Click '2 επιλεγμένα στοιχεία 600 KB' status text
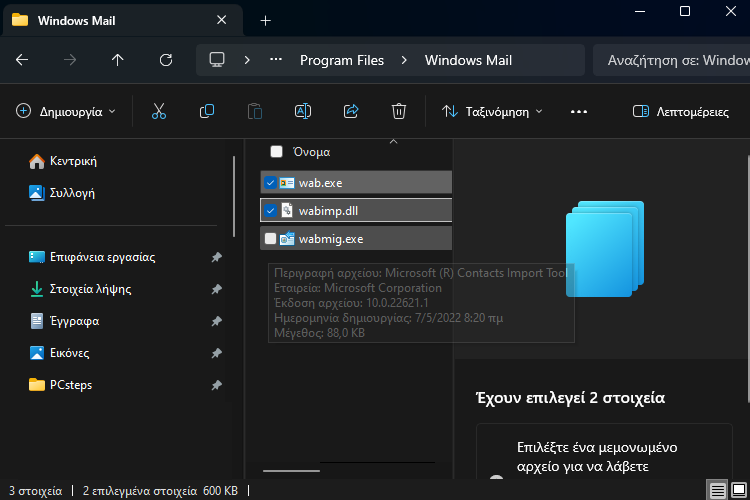Image resolution: width=750 pixels, height=500 pixels. 160,491
